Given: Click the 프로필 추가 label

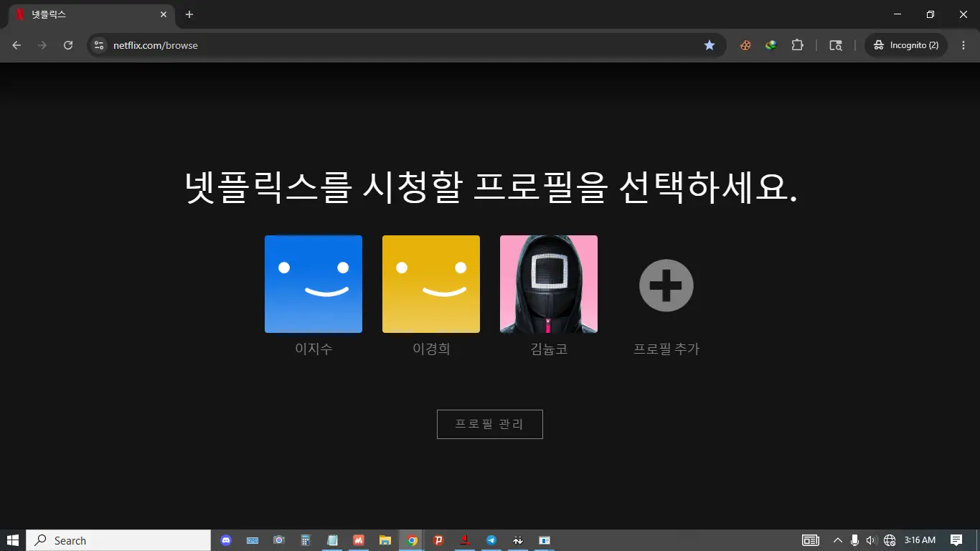Looking at the screenshot, I should 666,349.
